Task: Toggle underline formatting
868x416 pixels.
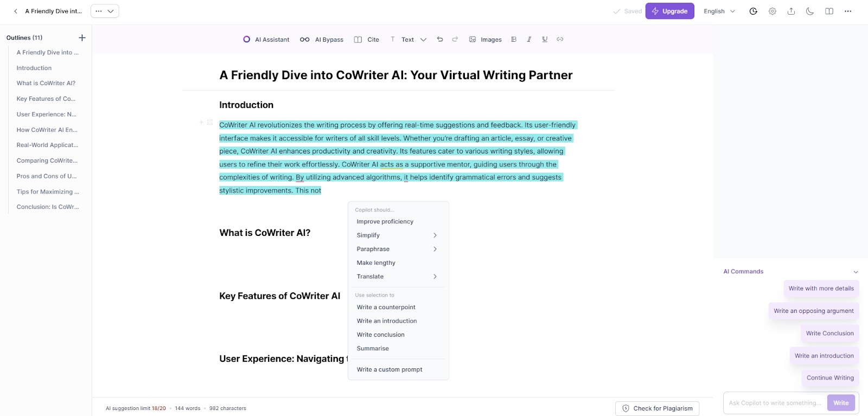Action: [x=545, y=39]
